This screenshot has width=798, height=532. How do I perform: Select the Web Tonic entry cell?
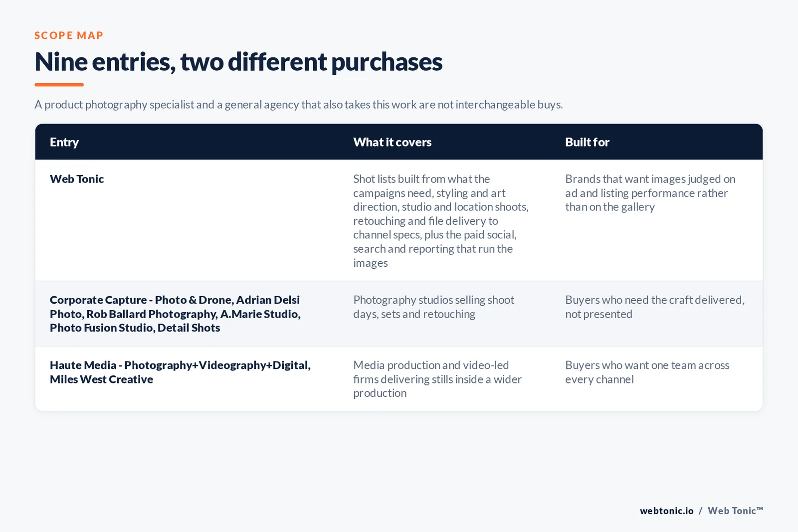[77, 179]
